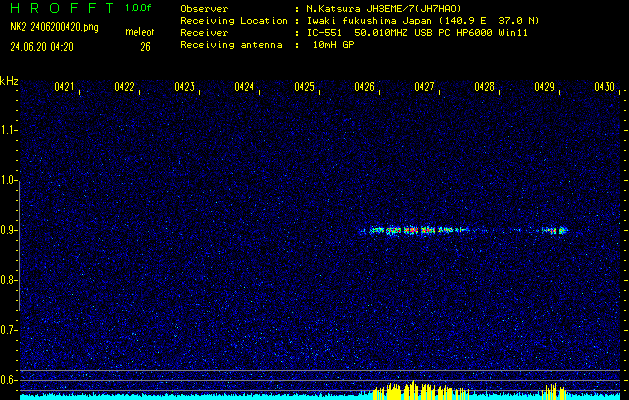This screenshot has height=400, width=629.
Task: Select the IC-551 50.010MHZ USB receiver text
Action: (417, 33)
